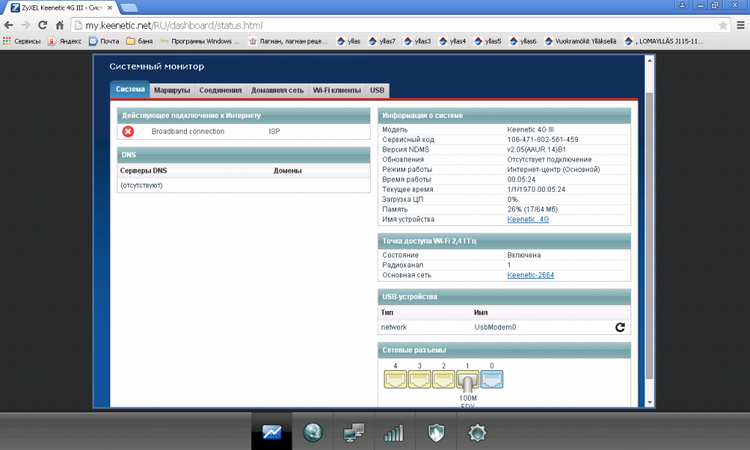Open the Keenetic-2664 network link
The image size is (750, 450).
pyautogui.click(x=530, y=275)
